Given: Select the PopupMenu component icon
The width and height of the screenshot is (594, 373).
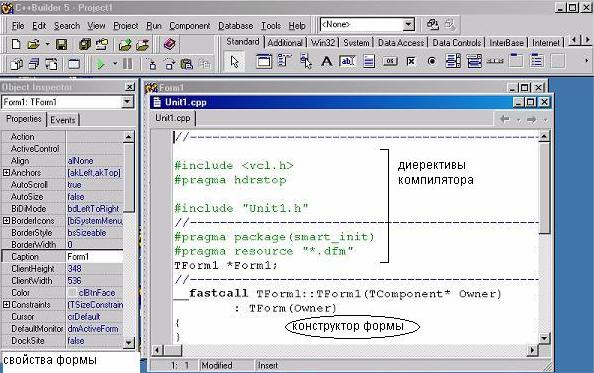Looking at the screenshot, I should 305,61.
